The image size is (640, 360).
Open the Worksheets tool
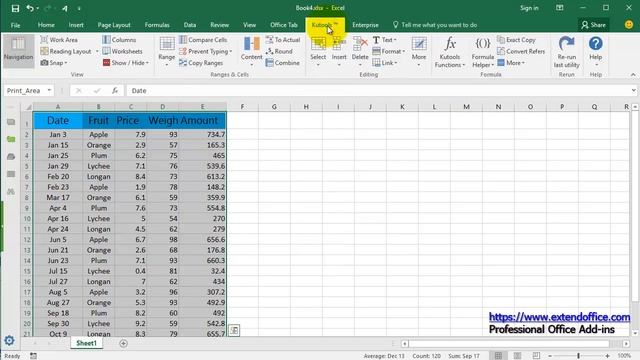[122, 51]
